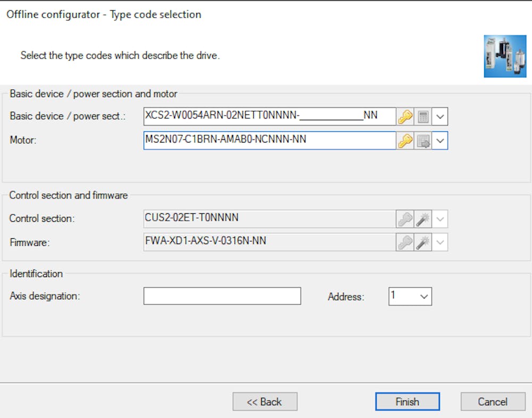Click the key icon for Control section
The width and height of the screenshot is (532, 418).
click(405, 218)
